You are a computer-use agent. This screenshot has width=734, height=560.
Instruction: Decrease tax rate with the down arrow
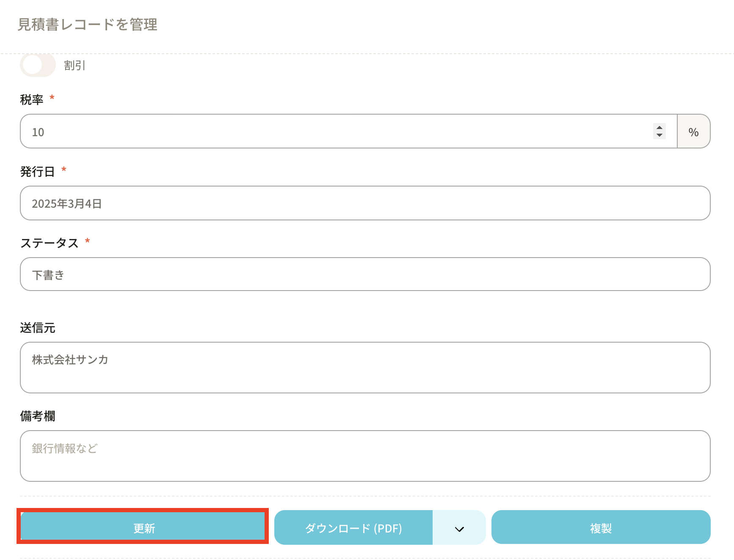[x=659, y=135]
